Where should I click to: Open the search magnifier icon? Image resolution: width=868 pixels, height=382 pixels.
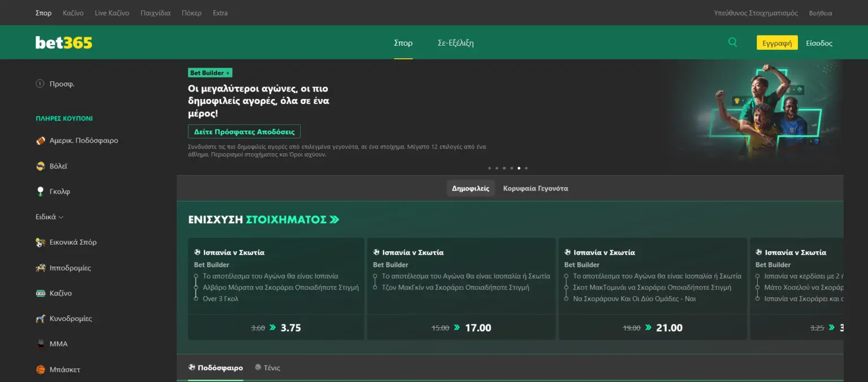(732, 42)
